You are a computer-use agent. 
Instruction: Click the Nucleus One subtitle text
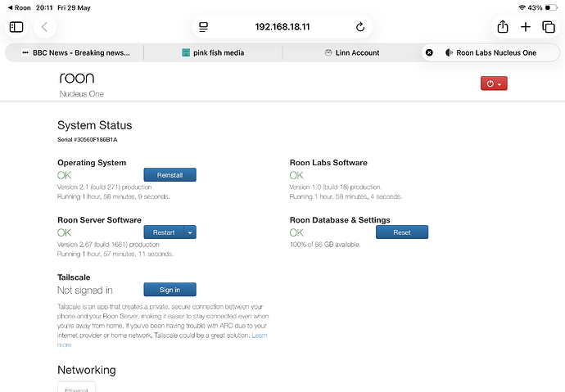(81, 94)
